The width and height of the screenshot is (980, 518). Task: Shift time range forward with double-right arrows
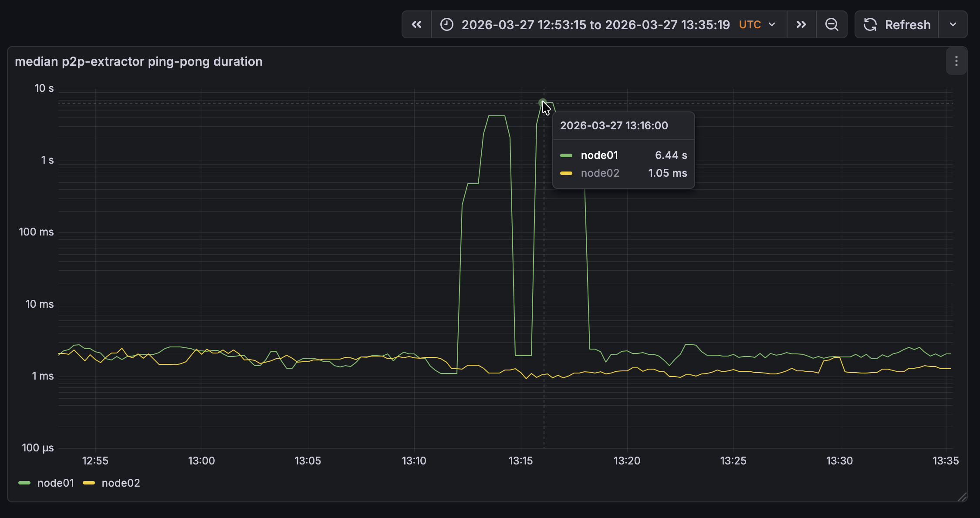point(801,25)
